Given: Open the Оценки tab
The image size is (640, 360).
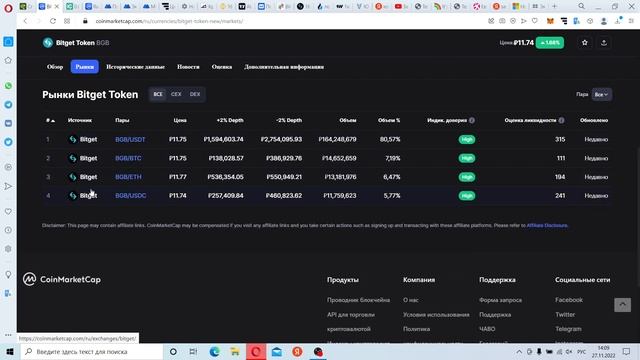Looking at the screenshot, I should click(x=222, y=67).
